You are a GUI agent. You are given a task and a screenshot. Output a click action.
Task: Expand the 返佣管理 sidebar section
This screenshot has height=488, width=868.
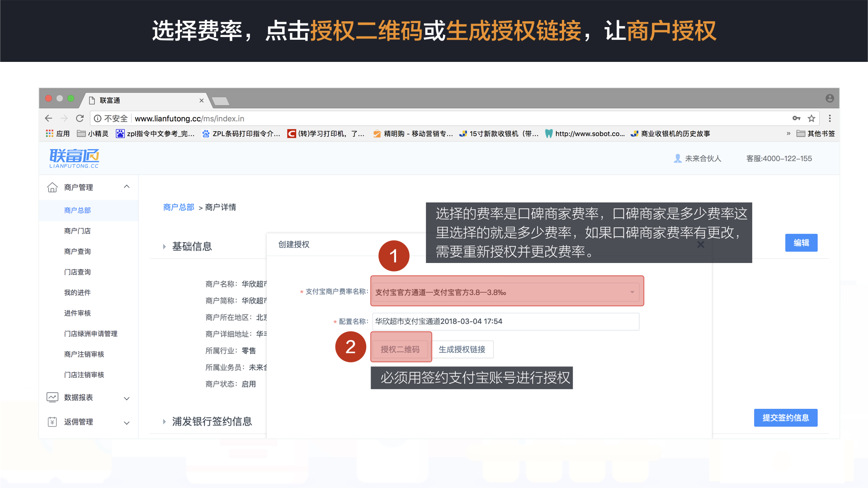[127, 422]
